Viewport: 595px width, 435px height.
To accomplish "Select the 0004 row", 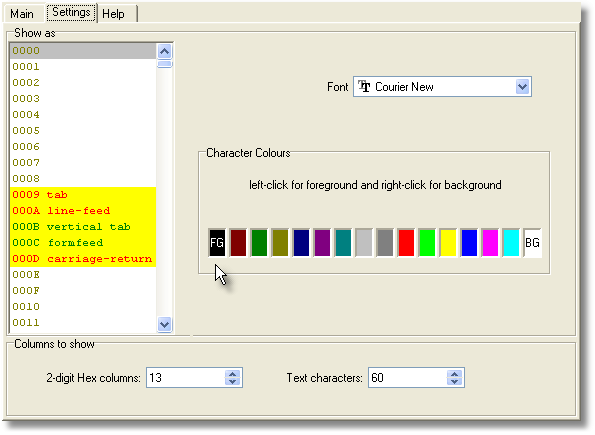I will click(x=83, y=115).
